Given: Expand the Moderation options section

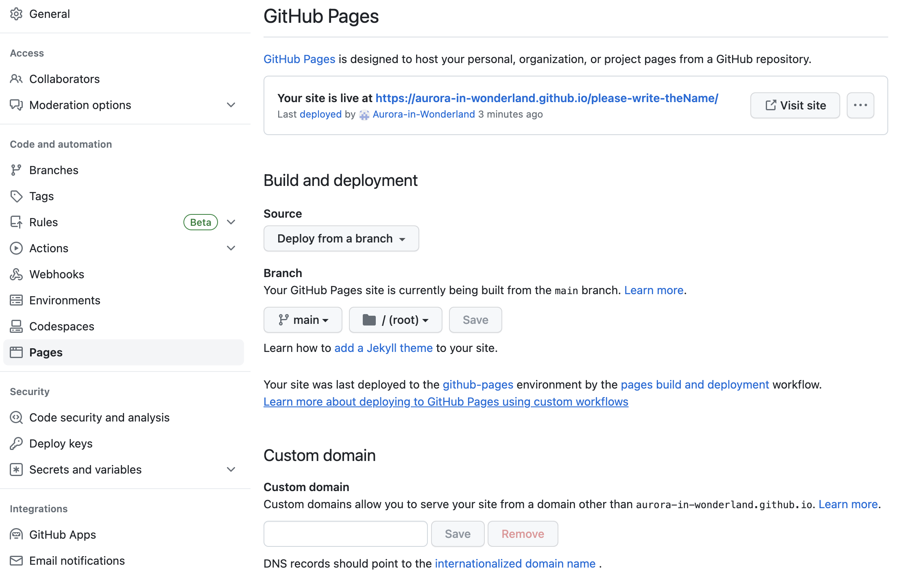Looking at the screenshot, I should tap(231, 105).
